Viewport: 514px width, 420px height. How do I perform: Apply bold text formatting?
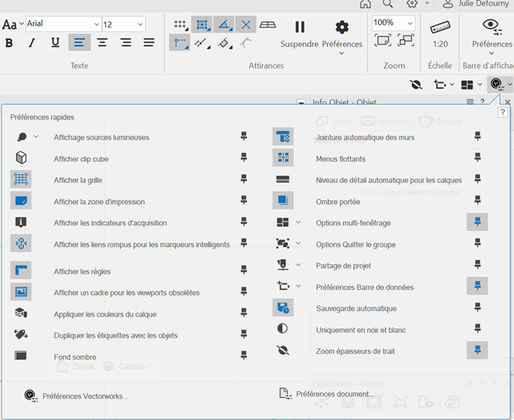[x=9, y=42]
